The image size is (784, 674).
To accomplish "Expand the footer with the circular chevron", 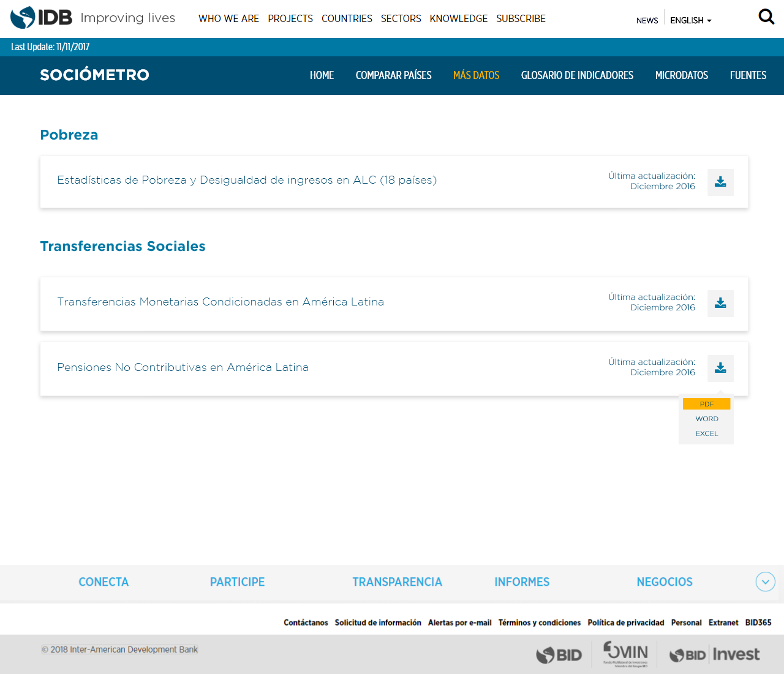I will pyautogui.click(x=765, y=582).
